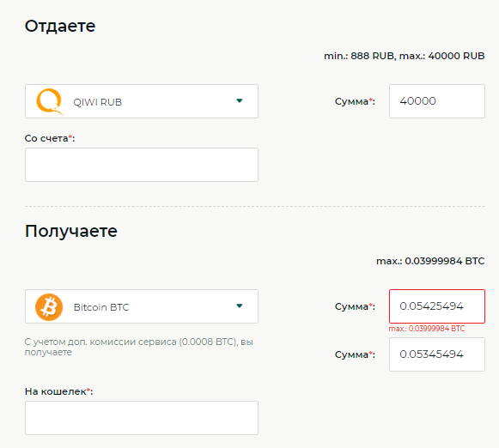
Task: Open the Bitcoin BTC selector box
Action: coord(142,306)
